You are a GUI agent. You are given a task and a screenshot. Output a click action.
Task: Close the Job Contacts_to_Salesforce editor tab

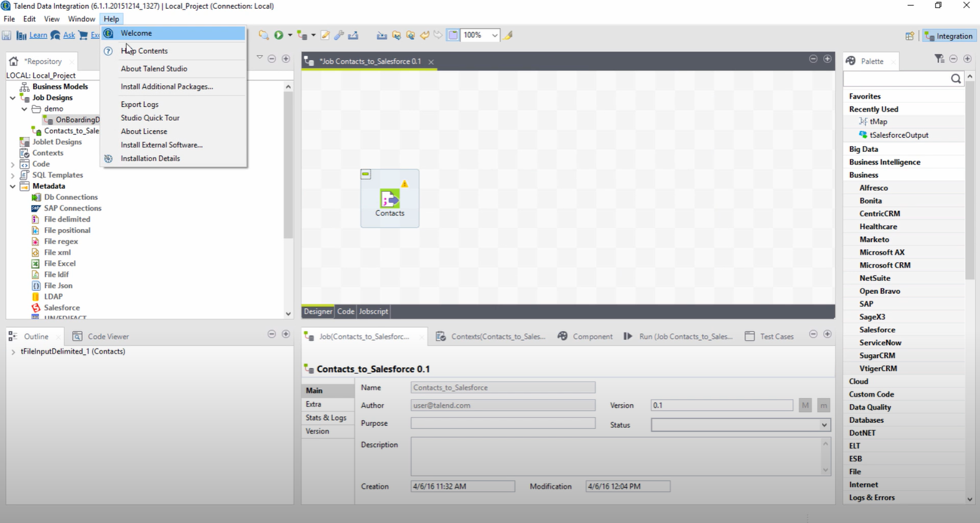(431, 62)
